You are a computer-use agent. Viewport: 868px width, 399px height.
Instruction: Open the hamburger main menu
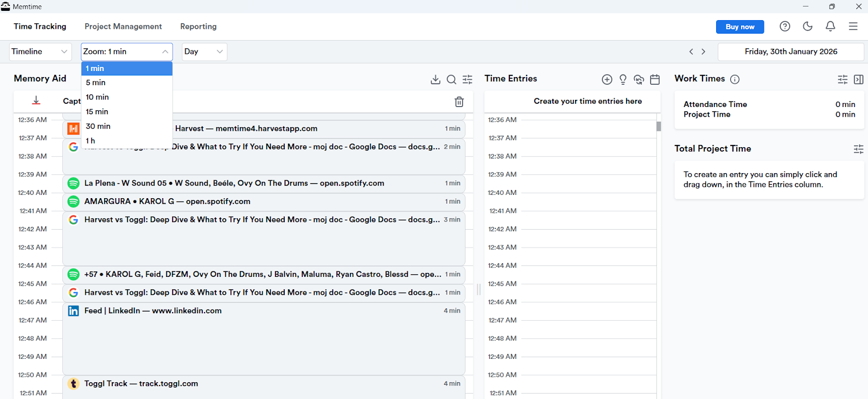click(x=853, y=26)
